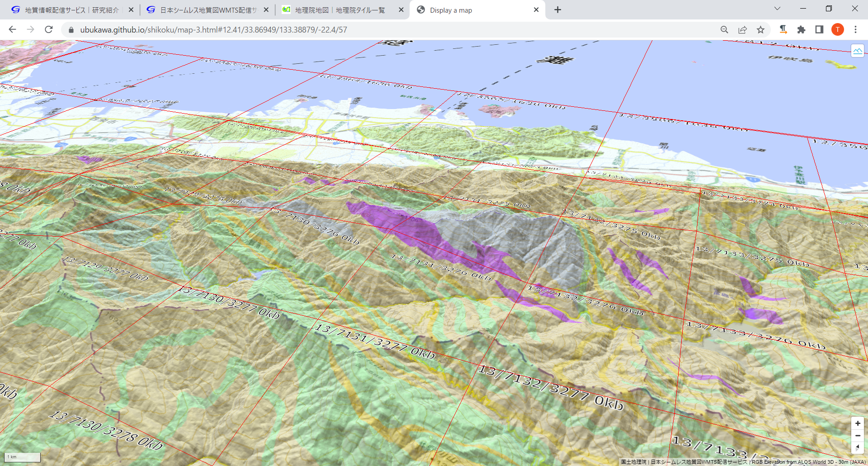868x466 pixels.
Task: Open the tab search dropdown arrow
Action: point(777,9)
